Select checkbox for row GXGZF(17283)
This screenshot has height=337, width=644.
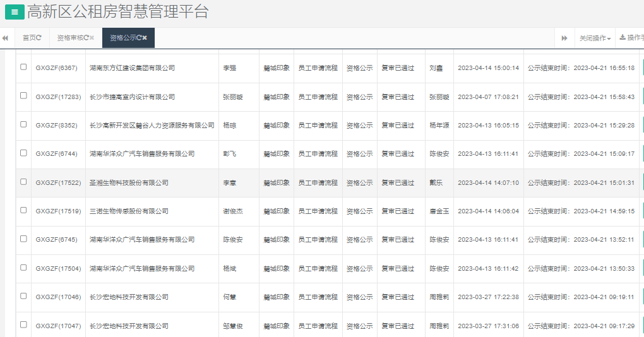23,96
